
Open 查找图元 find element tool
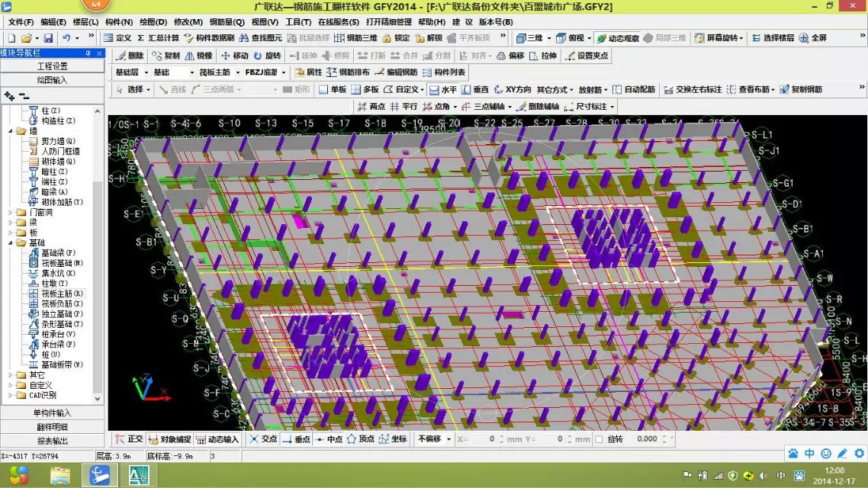(260, 38)
